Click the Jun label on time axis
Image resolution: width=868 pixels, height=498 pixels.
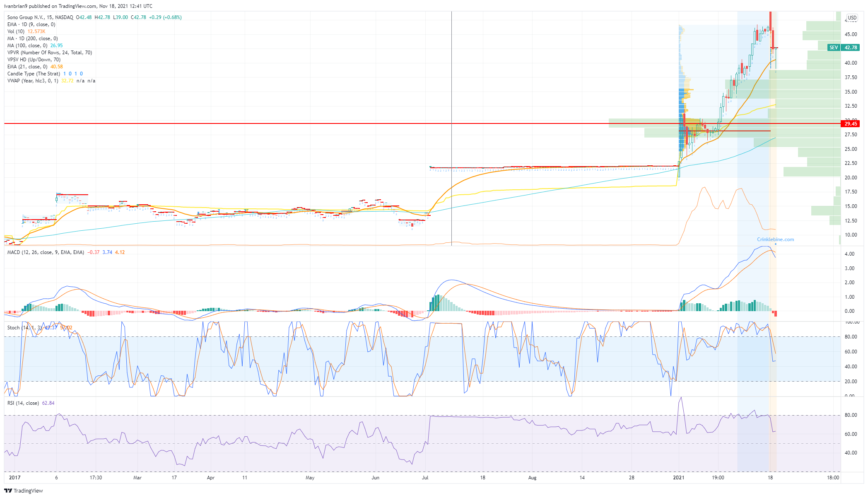(x=375, y=478)
